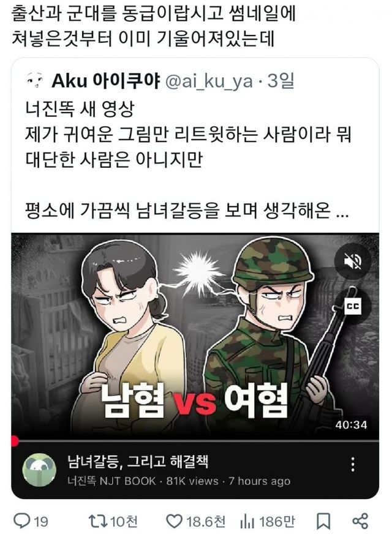Viewport: 392px width, 537px height.
Task: Open video three-dot options menu
Action: [x=353, y=465]
